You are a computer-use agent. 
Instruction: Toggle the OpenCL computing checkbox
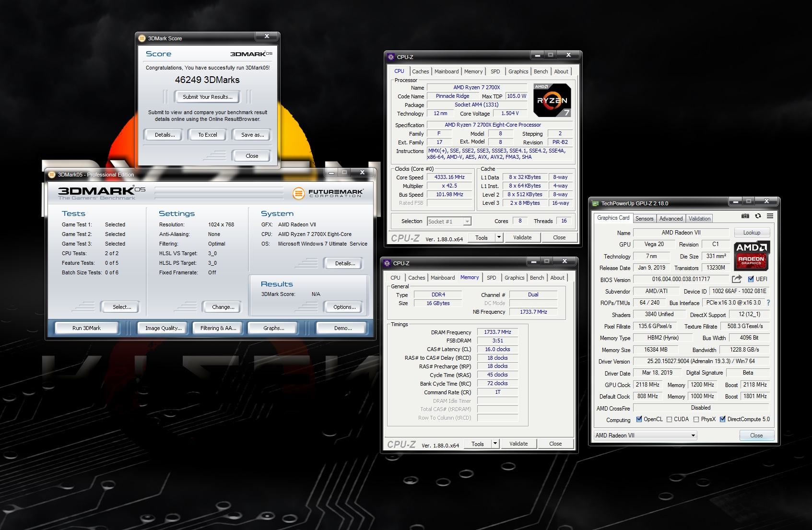click(x=639, y=419)
